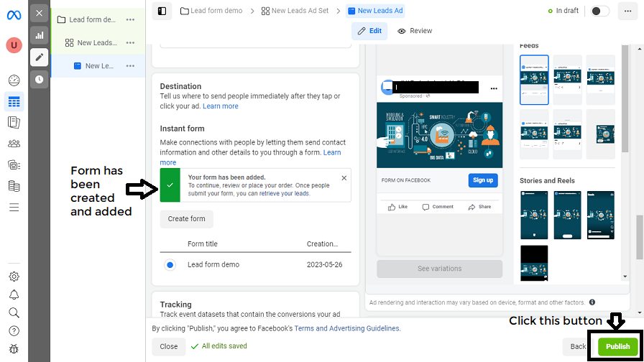This screenshot has width=644, height=362.
Task: Open the notifications bell icon
Action: point(14,294)
